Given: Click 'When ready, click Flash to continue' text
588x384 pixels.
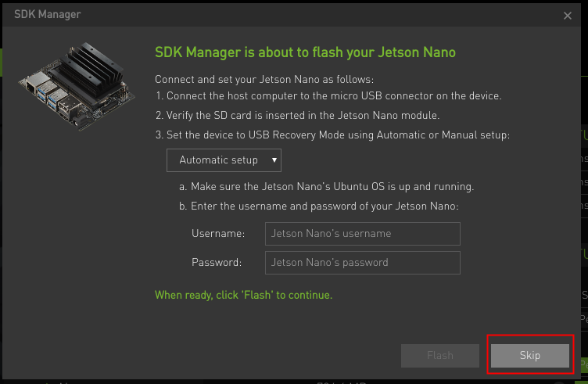Looking at the screenshot, I should point(244,295).
